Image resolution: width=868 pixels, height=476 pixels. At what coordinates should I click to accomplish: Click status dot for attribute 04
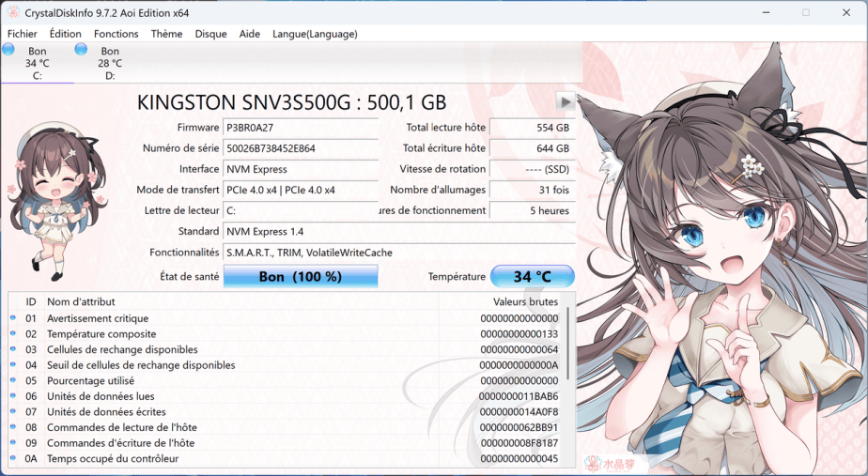pyautogui.click(x=13, y=364)
